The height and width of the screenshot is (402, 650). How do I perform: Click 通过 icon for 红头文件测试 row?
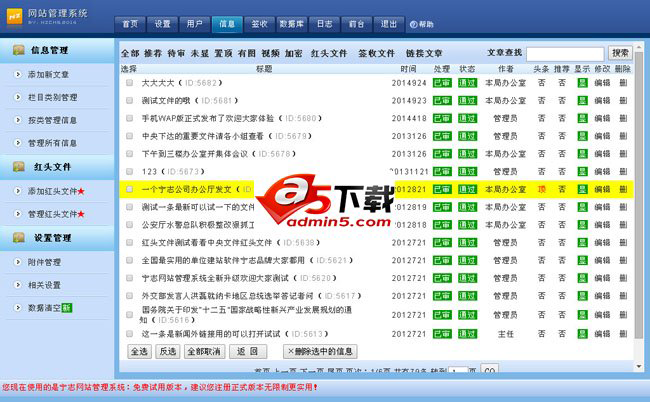467,242
